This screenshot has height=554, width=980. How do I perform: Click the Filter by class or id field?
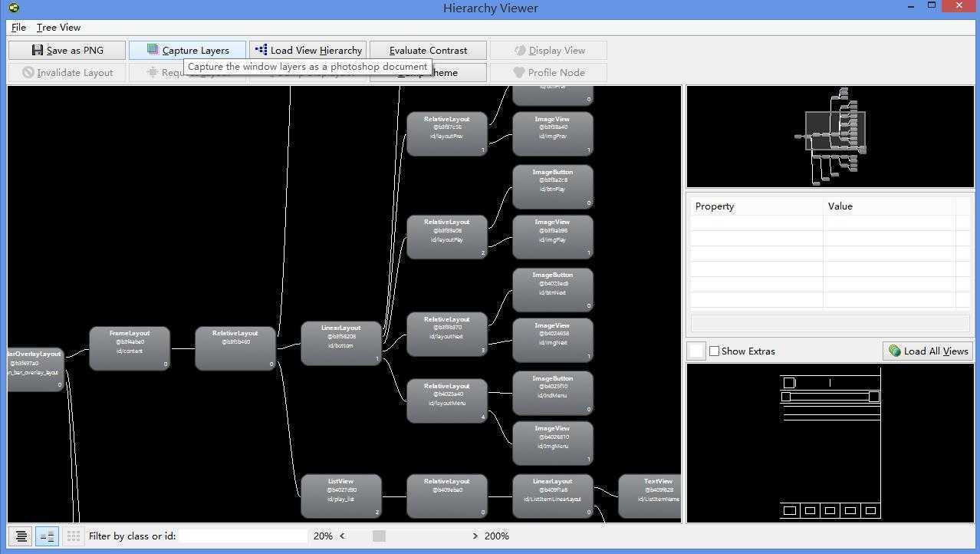243,536
